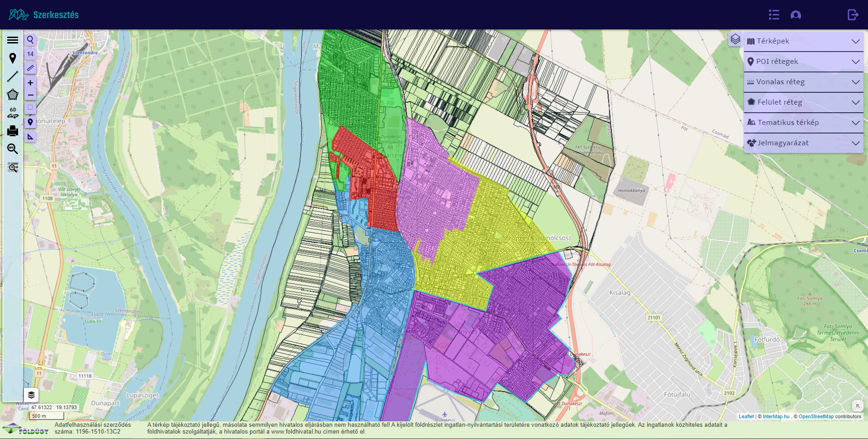The width and height of the screenshot is (868, 439).
Task: Open the header list menu icon
Action: 774,15
